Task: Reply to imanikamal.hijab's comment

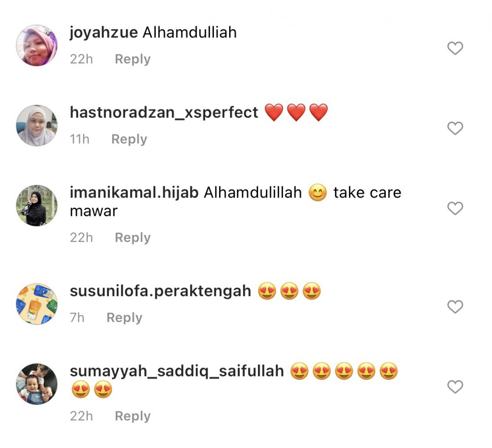Action: click(x=133, y=237)
